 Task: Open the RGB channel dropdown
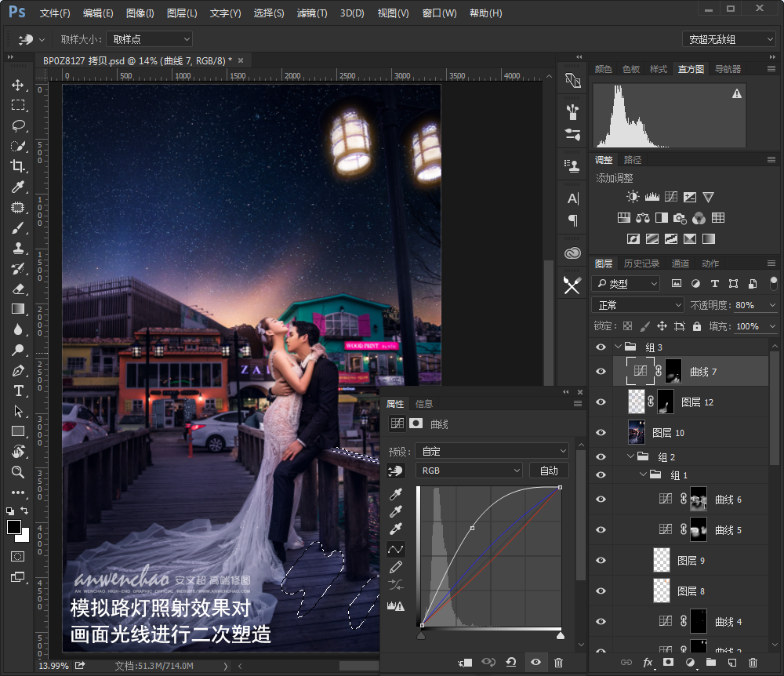pos(469,471)
